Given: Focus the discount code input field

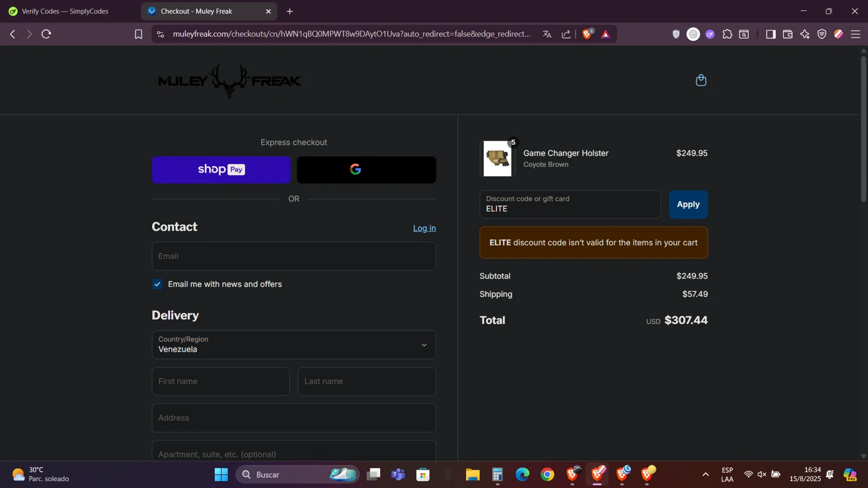Looking at the screenshot, I should [x=570, y=204].
